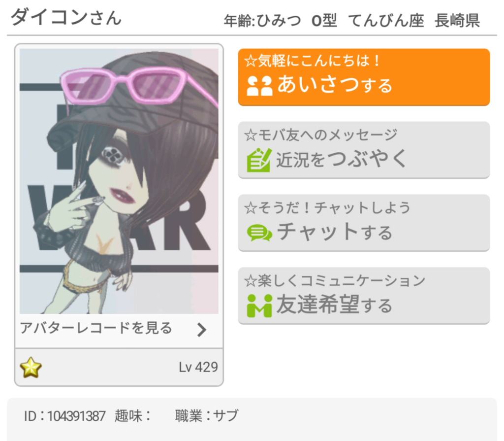Click the 近況をつぶやく button
The width and height of the screenshot is (504, 441).
[364, 150]
